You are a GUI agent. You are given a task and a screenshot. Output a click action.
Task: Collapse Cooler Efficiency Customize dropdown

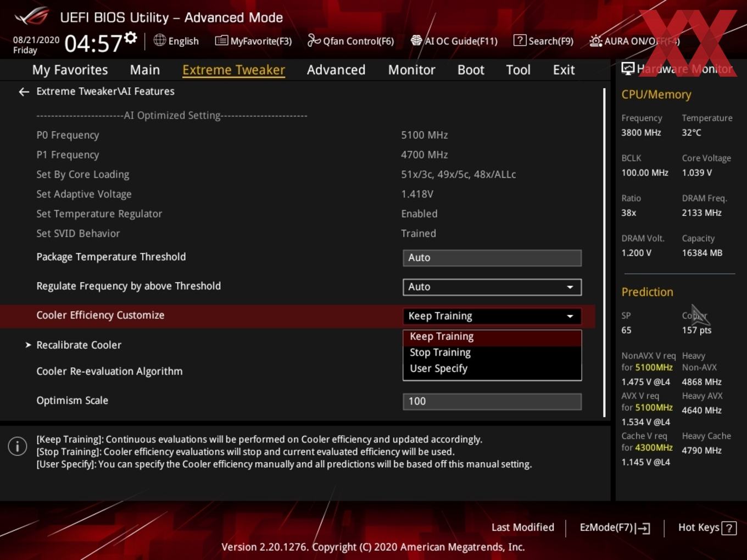pyautogui.click(x=492, y=316)
